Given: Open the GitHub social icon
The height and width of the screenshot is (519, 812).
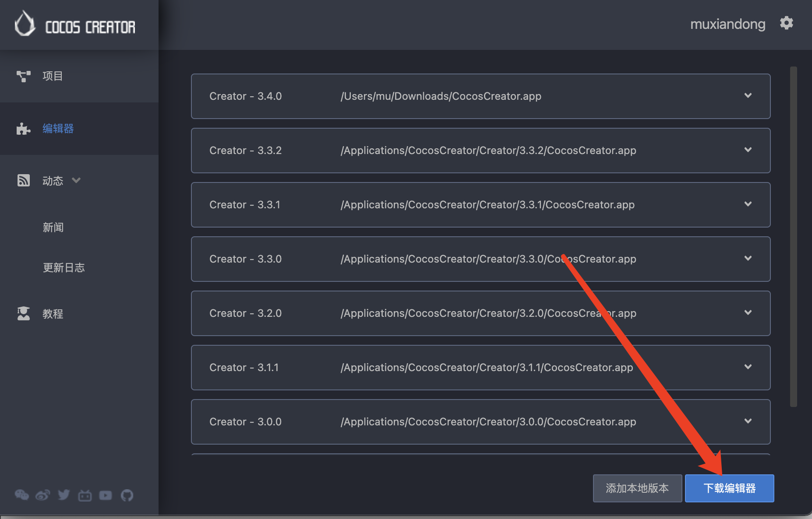Looking at the screenshot, I should point(127,495).
